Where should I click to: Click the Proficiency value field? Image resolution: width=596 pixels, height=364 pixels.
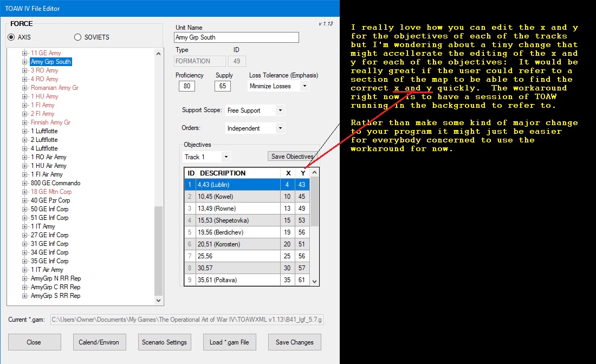pyautogui.click(x=187, y=86)
